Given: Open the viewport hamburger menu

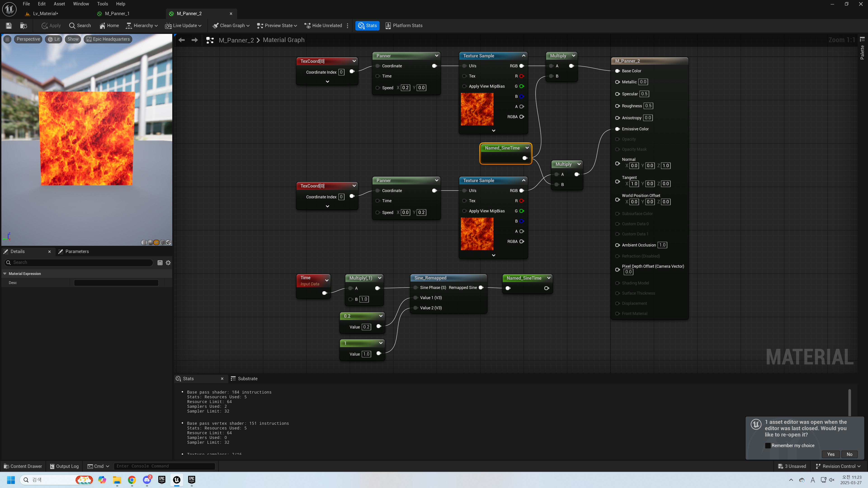Looking at the screenshot, I should click(x=7, y=39).
